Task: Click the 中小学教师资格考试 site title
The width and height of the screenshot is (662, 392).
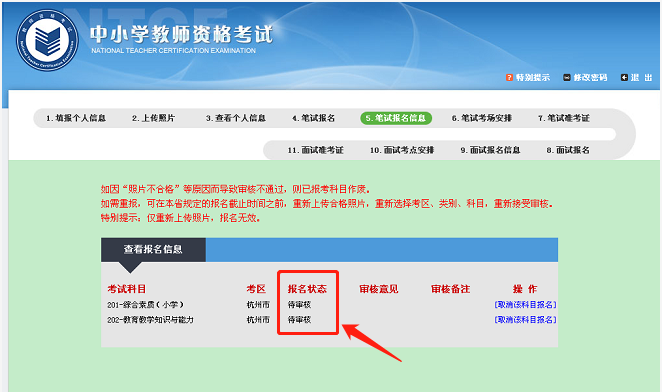Action: (182, 34)
